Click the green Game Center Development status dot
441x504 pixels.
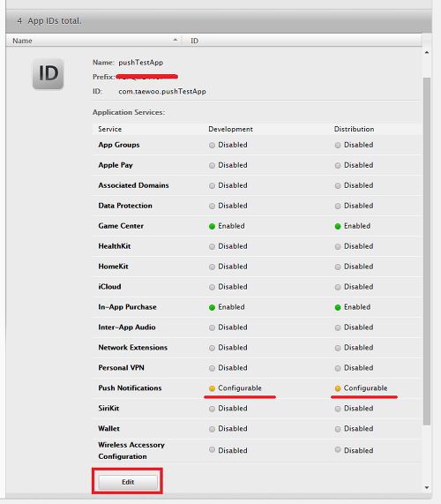212,227
